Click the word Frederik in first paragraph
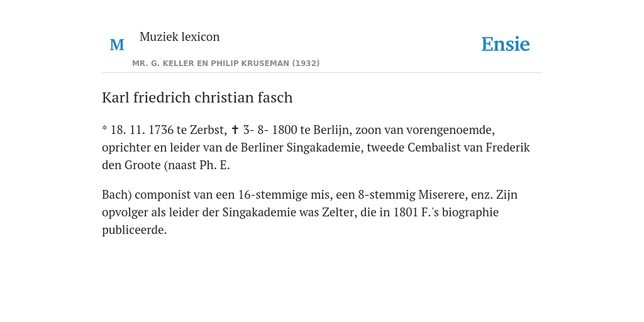644x322 pixels. pos(508,147)
